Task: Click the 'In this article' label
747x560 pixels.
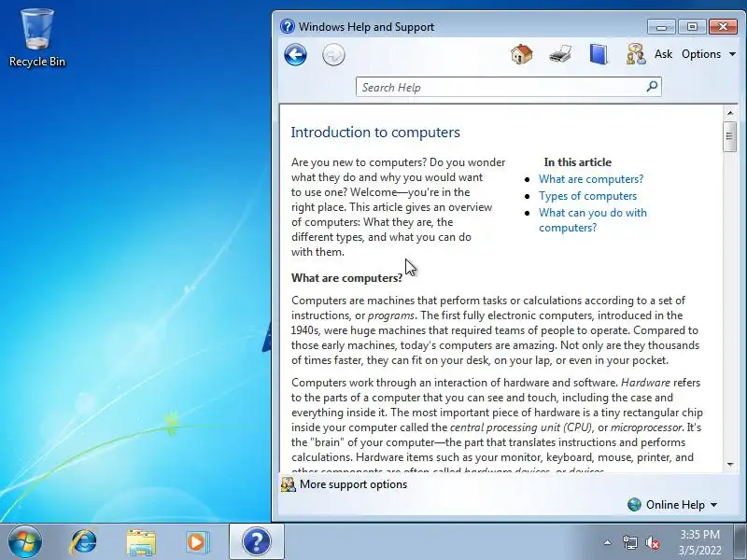Action: point(577,162)
